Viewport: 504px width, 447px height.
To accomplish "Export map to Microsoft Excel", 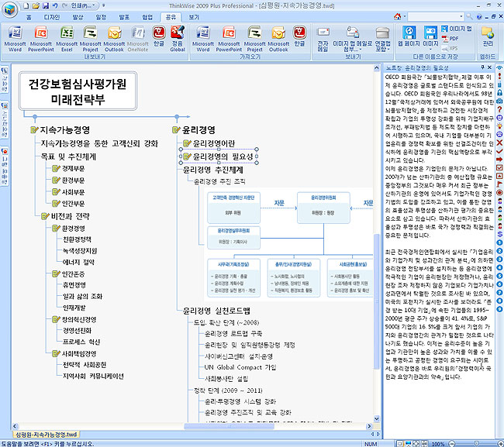I will (x=67, y=39).
